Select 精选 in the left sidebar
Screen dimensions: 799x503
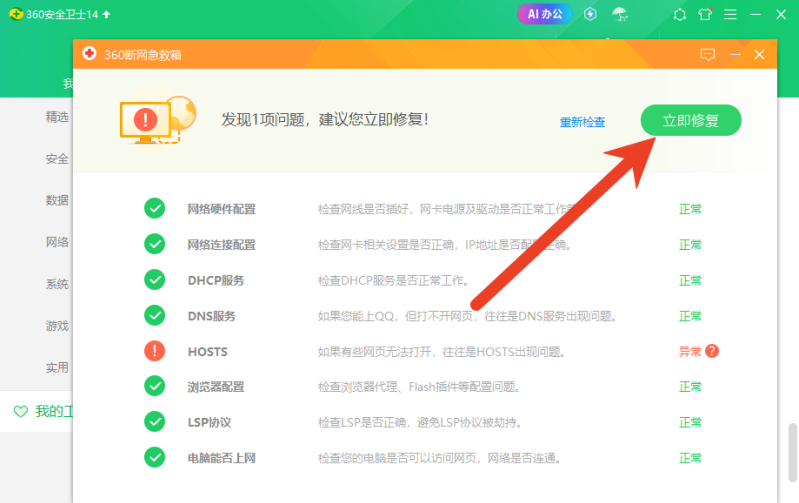57,117
